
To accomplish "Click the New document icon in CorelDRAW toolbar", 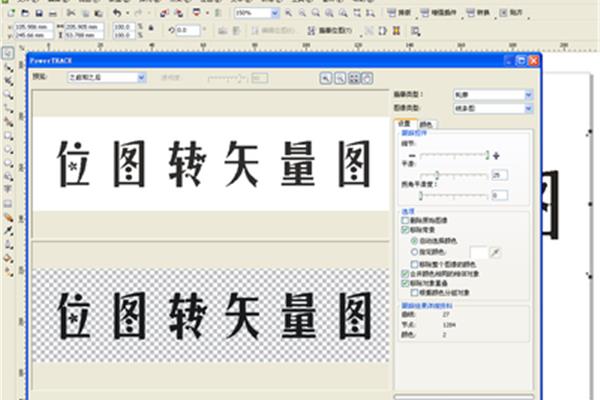I will tap(11, 13).
